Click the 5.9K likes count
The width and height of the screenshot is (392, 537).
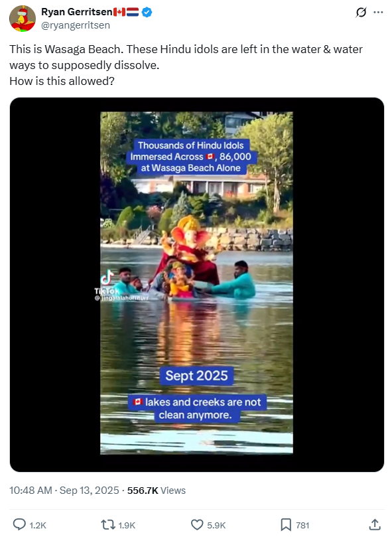click(x=216, y=525)
